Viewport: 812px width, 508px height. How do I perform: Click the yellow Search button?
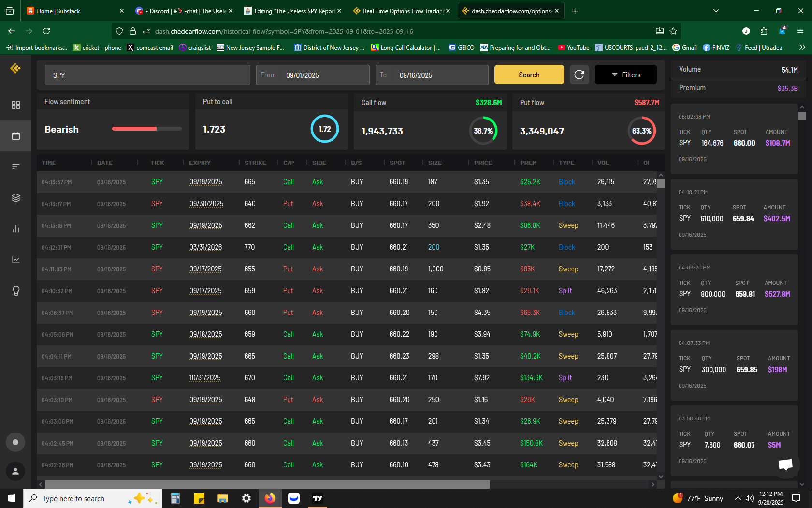[x=529, y=75]
